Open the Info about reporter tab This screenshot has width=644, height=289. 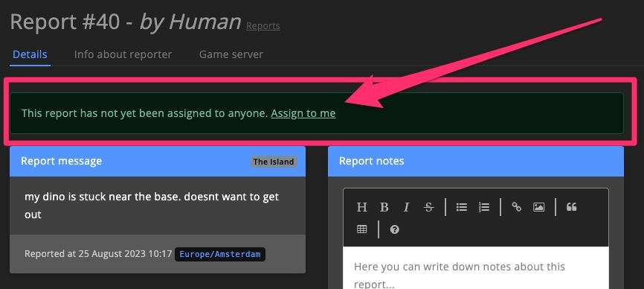pyautogui.click(x=123, y=54)
